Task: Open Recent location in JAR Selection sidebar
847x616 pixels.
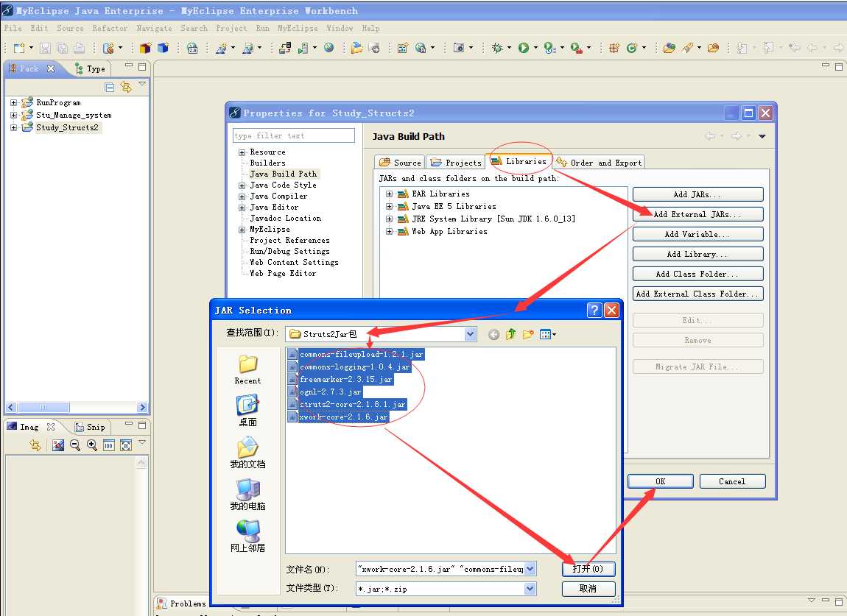Action: pos(247,369)
